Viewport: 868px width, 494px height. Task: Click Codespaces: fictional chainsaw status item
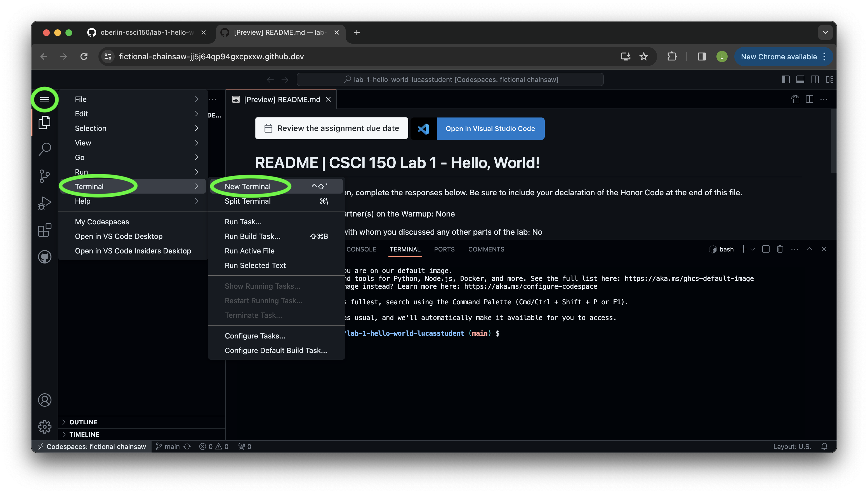pos(92,446)
